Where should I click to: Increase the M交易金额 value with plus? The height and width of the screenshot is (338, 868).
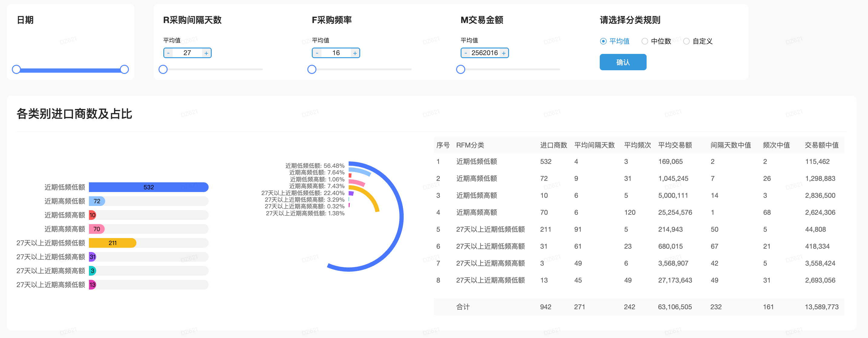click(504, 53)
